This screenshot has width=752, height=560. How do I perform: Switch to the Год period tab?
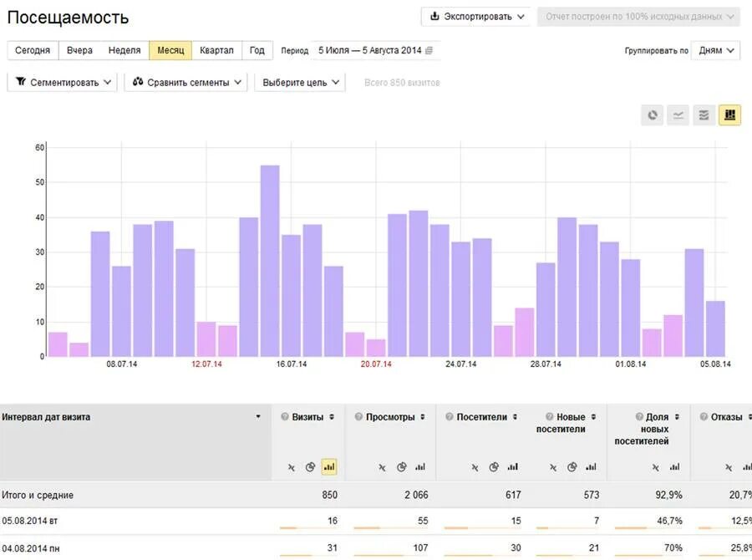(x=257, y=50)
